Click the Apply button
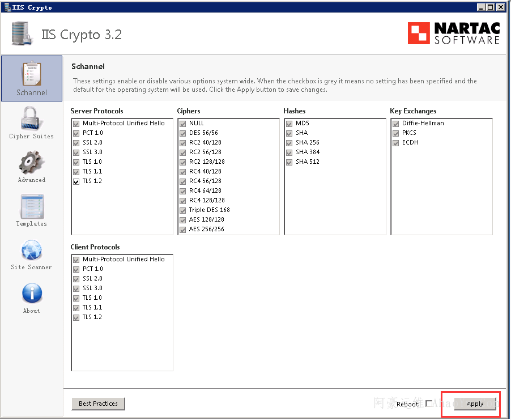511x420 pixels. point(475,404)
